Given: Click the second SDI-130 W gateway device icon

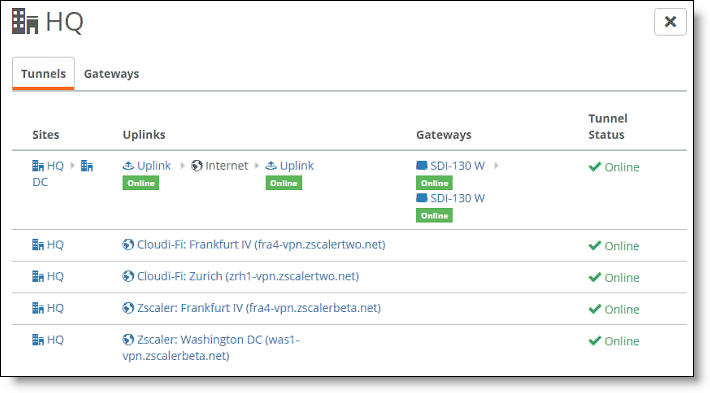Looking at the screenshot, I should point(422,198).
